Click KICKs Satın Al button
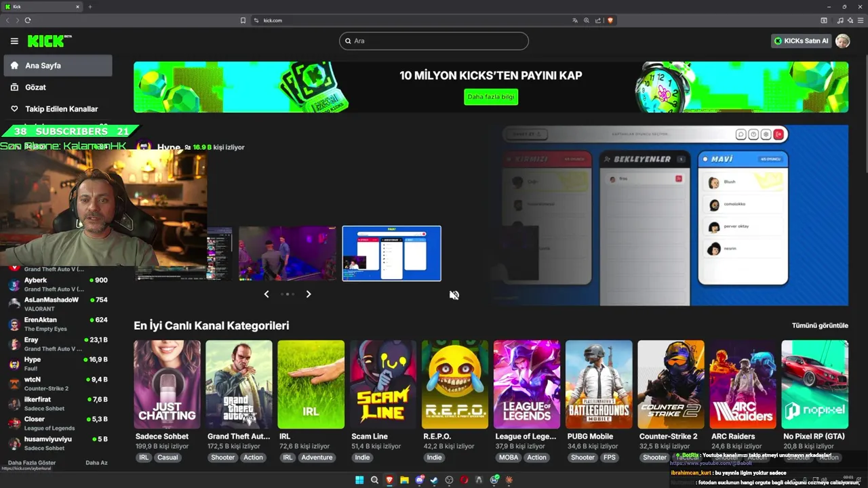The image size is (868, 488). tap(802, 41)
